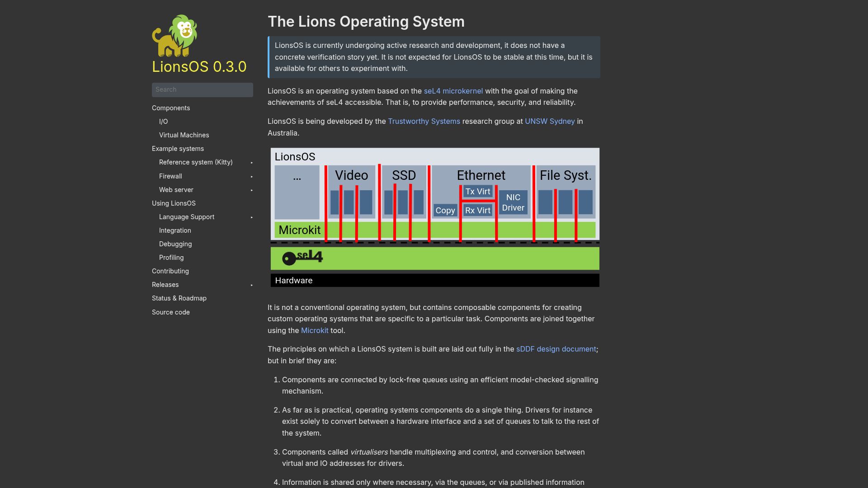
Task: Expand the Language Support submenu arrow
Action: pos(252,217)
